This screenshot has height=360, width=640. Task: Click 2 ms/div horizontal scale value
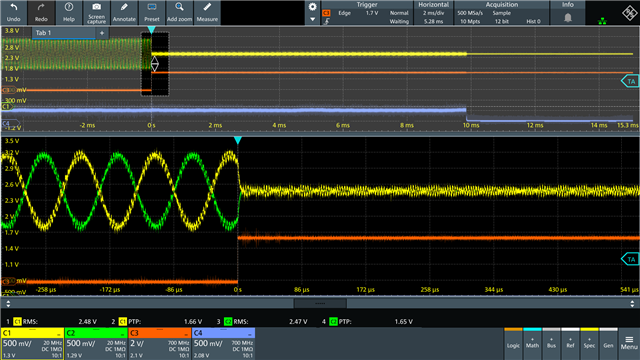433,13
